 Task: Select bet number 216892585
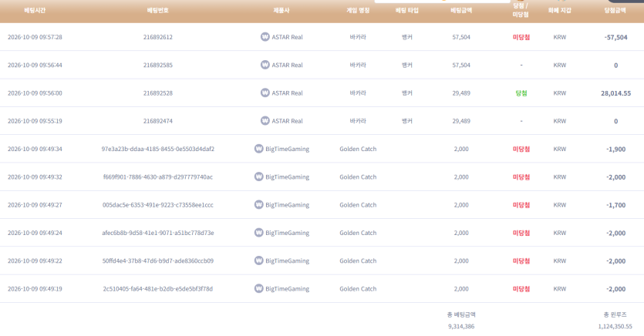(157, 65)
